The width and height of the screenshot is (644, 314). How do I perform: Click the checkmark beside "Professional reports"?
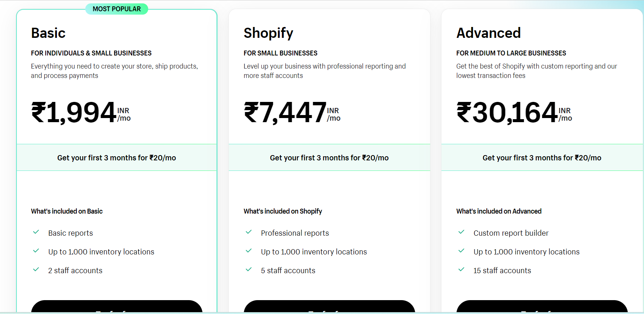249,232
